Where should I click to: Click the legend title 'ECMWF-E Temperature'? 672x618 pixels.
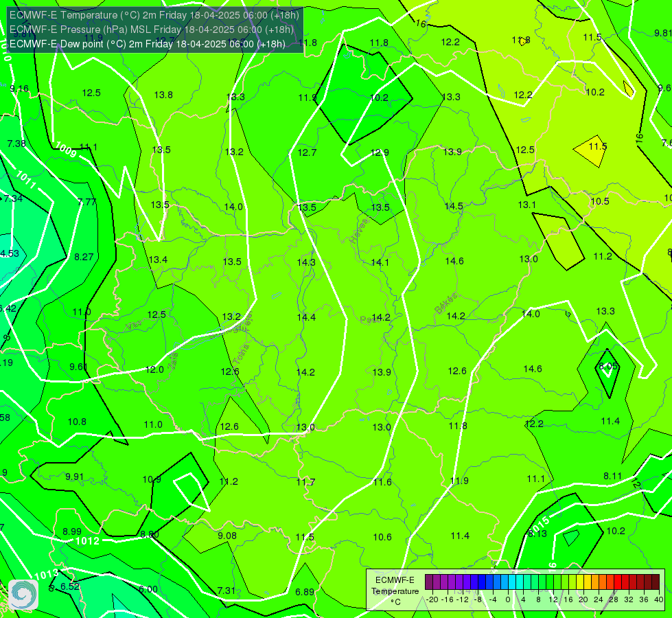[x=395, y=586]
